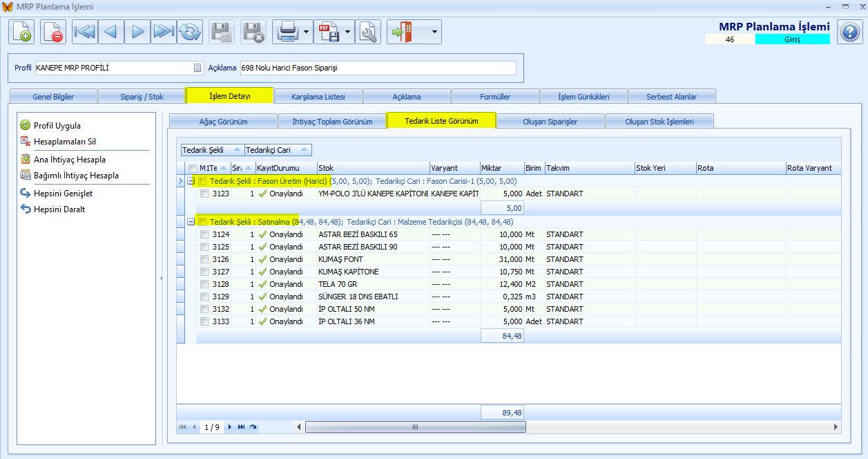Check the Satınalma group checkbox

coord(203,222)
